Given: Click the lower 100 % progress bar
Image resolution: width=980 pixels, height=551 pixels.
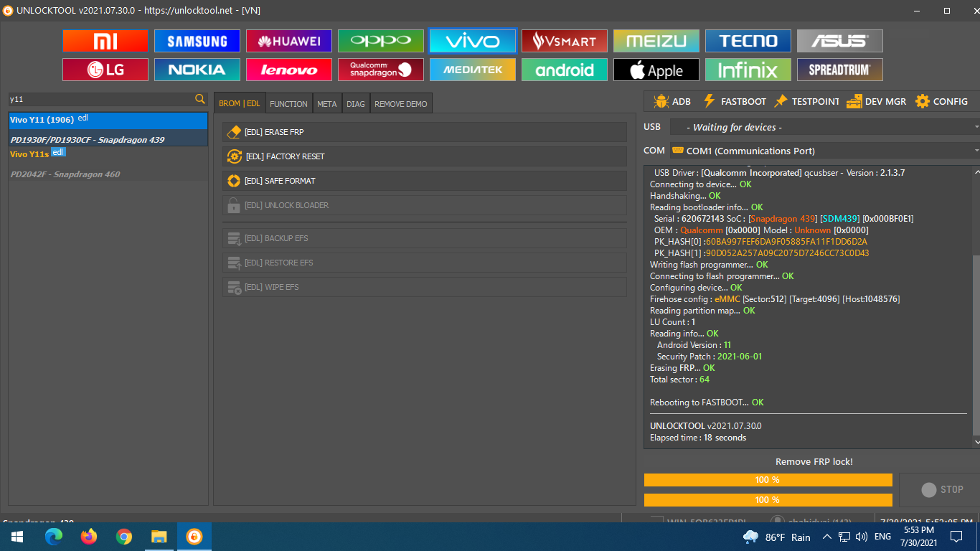Looking at the screenshot, I should coord(768,500).
